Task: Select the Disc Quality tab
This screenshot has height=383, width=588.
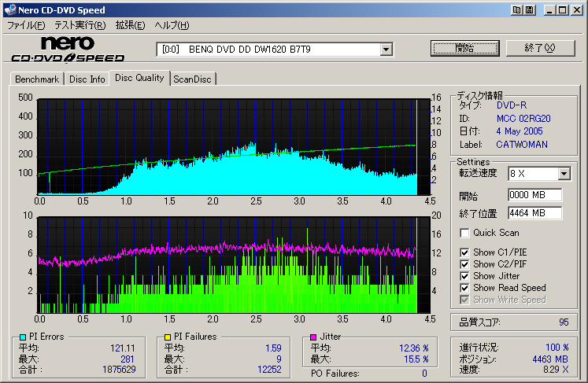Action: (x=139, y=78)
